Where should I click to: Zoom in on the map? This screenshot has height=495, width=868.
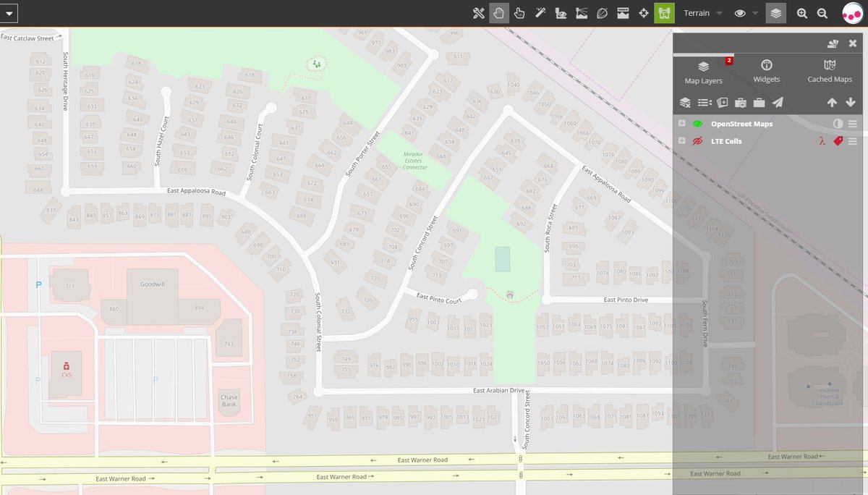tap(801, 13)
